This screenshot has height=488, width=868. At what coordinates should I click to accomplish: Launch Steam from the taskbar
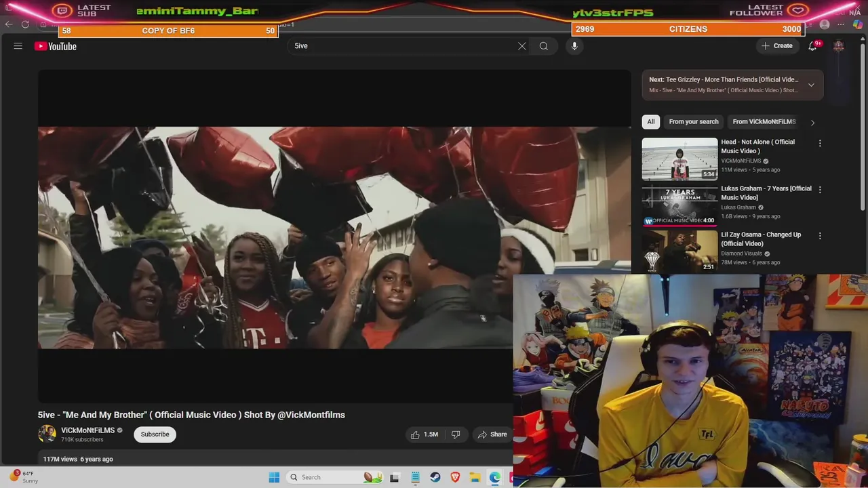[x=435, y=477]
